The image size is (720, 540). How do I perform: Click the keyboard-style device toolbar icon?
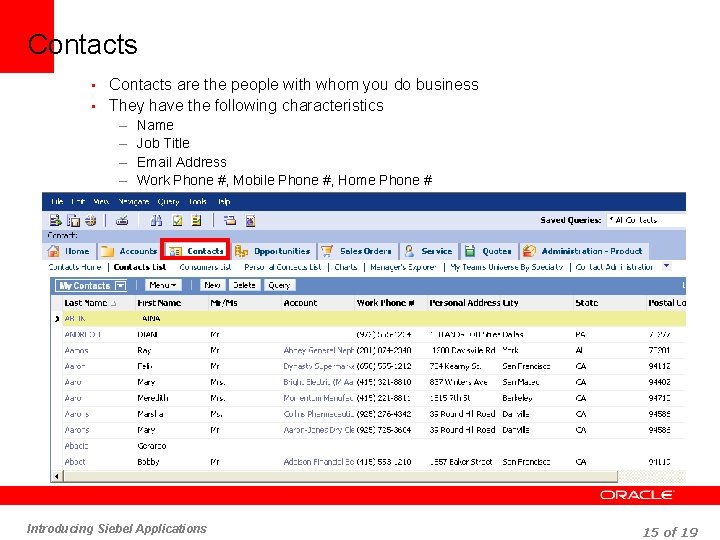click(x=122, y=221)
